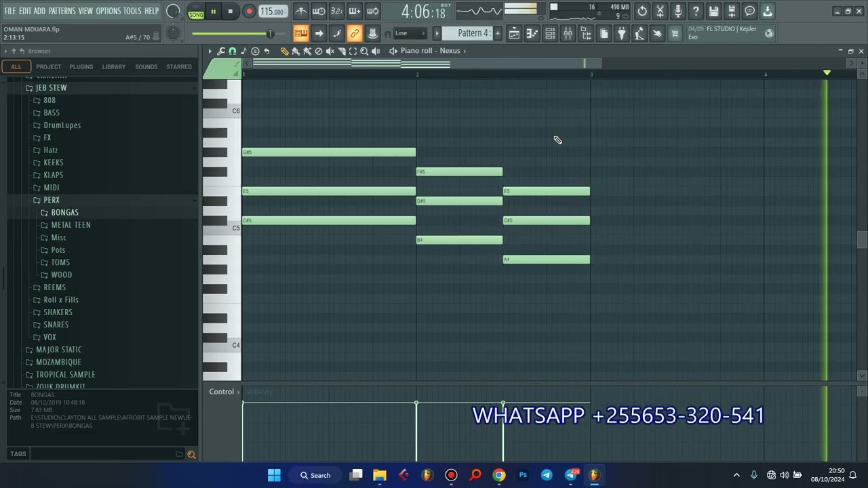Click the TAGS input field
Image resolution: width=868 pixels, height=488 pixels.
point(106,454)
